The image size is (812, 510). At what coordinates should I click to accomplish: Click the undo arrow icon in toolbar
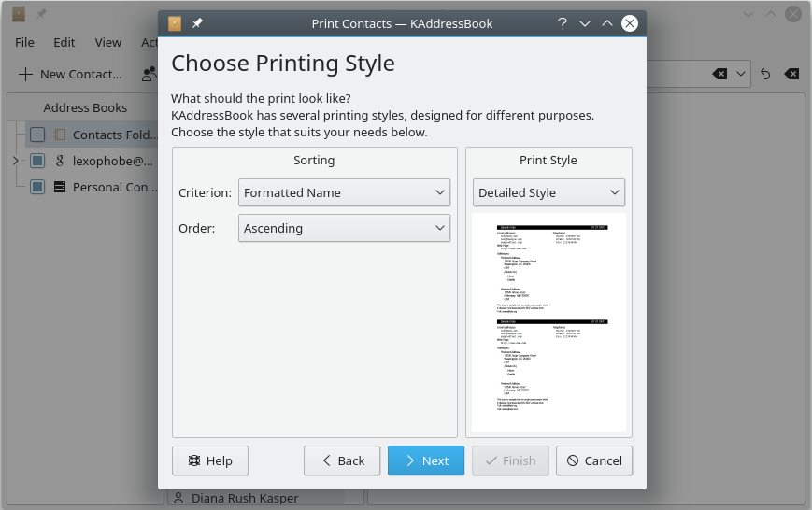[766, 74]
